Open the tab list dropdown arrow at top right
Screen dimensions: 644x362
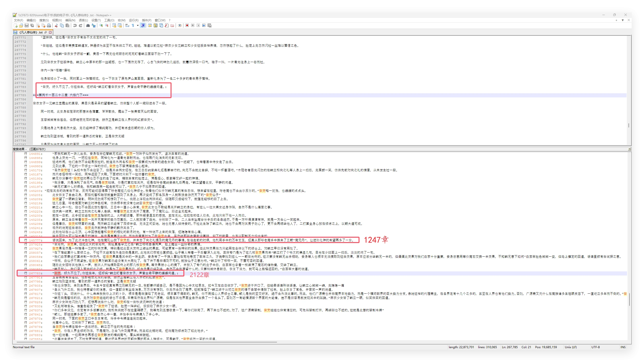[x=623, y=20]
